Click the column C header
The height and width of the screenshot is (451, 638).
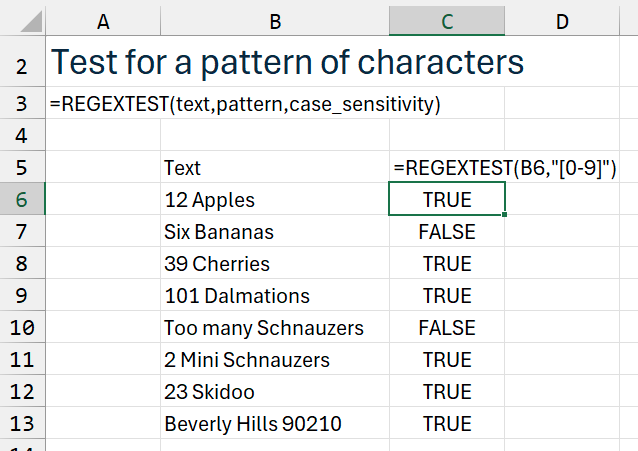tap(447, 20)
